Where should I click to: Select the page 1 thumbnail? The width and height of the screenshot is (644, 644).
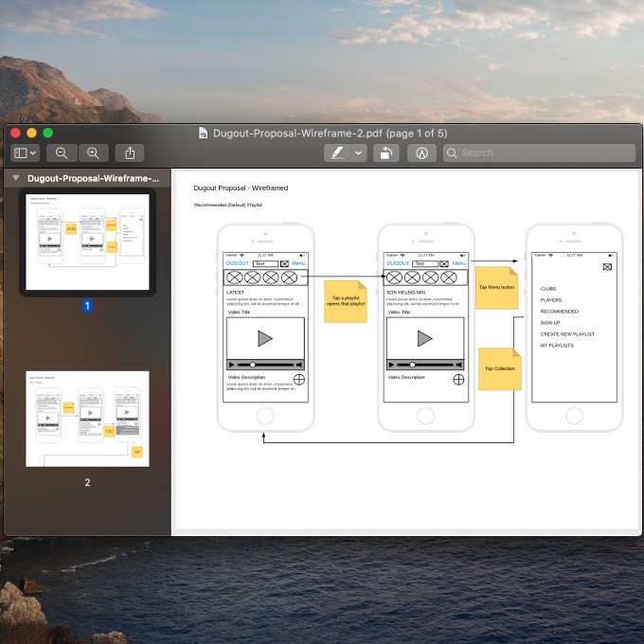coord(87,242)
